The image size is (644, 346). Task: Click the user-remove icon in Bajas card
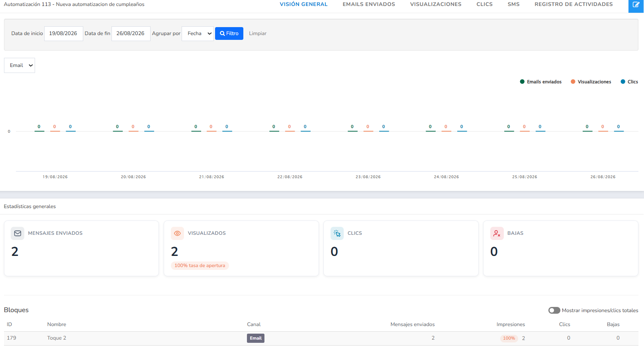[x=497, y=233]
